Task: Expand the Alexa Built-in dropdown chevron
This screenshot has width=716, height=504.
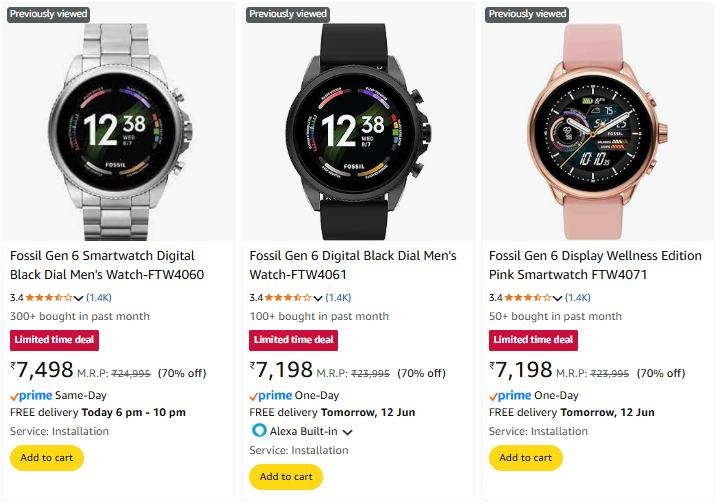Action: click(x=348, y=432)
